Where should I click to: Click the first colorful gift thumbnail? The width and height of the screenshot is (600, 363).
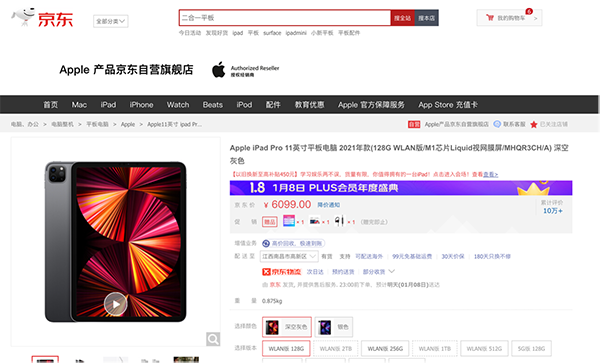coord(289,221)
